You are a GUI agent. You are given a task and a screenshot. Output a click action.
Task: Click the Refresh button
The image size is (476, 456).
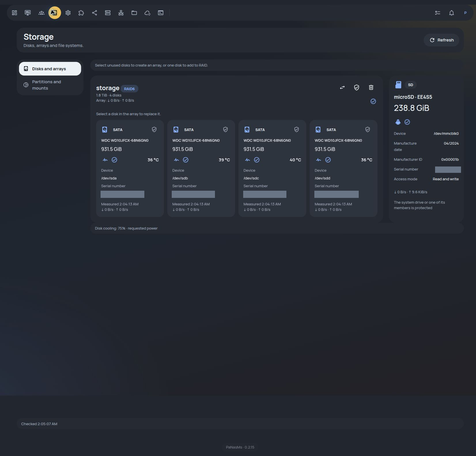[441, 40]
